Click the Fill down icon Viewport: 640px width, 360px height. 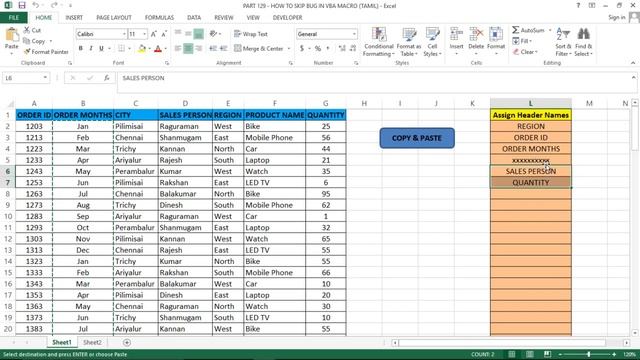(516, 41)
